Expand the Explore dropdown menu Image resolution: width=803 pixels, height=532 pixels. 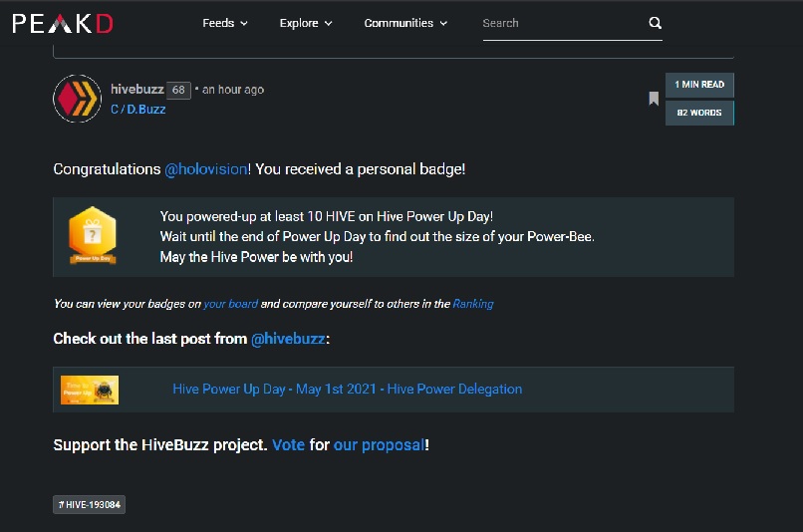(306, 23)
